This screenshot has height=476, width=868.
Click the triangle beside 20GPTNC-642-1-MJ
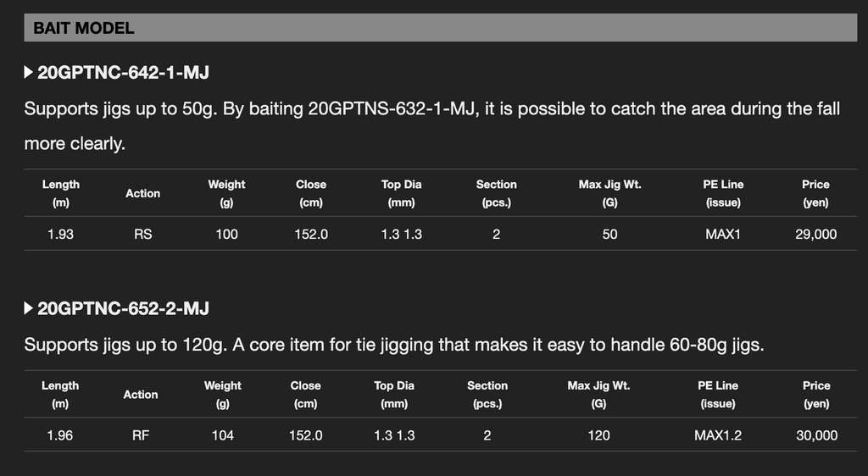(x=28, y=73)
